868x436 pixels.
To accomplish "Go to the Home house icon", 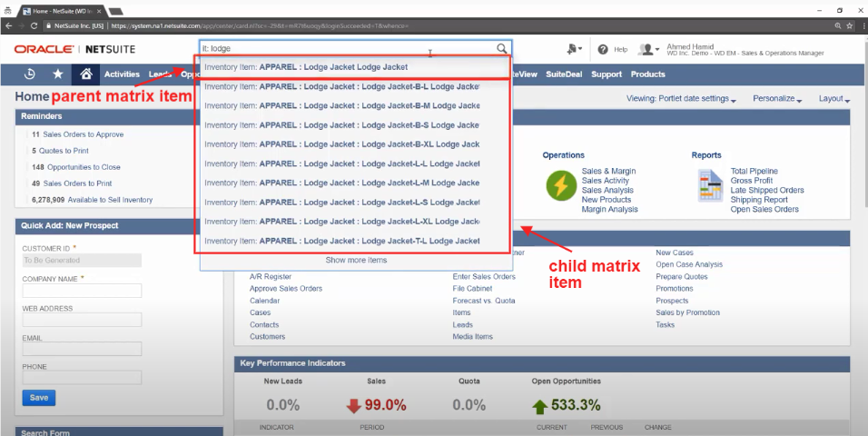I will point(86,74).
